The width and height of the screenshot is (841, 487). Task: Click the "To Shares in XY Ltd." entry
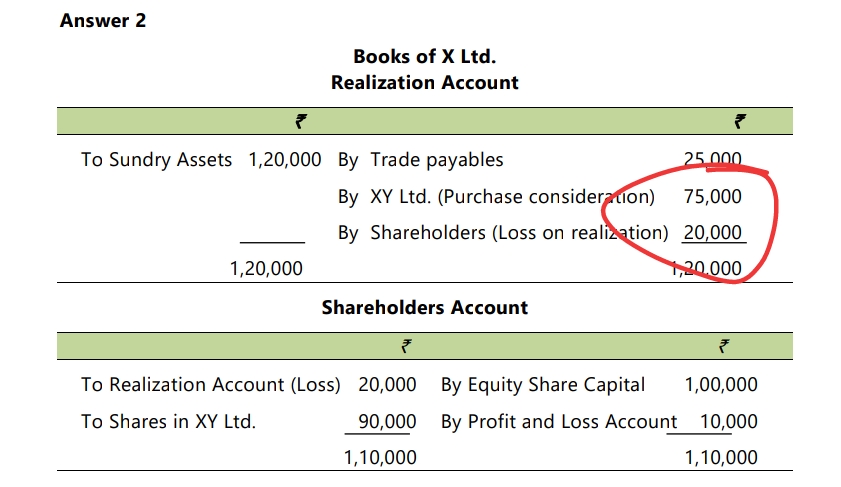pyautogui.click(x=168, y=421)
